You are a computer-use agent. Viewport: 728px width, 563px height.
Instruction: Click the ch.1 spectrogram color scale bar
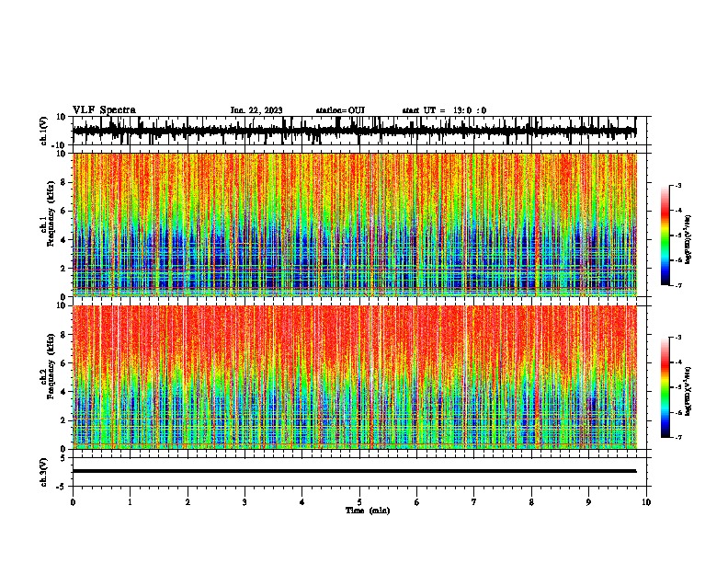click(665, 236)
